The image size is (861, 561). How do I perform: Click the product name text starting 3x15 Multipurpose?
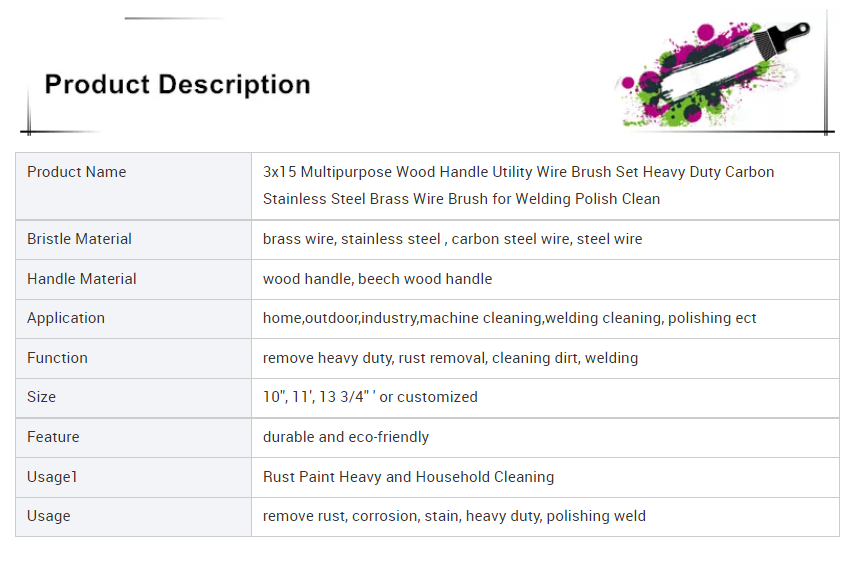[518, 186]
